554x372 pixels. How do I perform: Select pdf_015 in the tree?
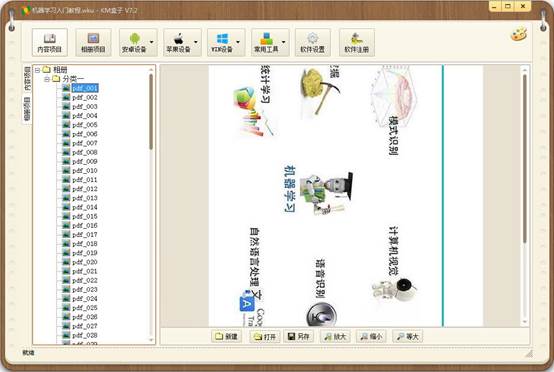click(85, 216)
